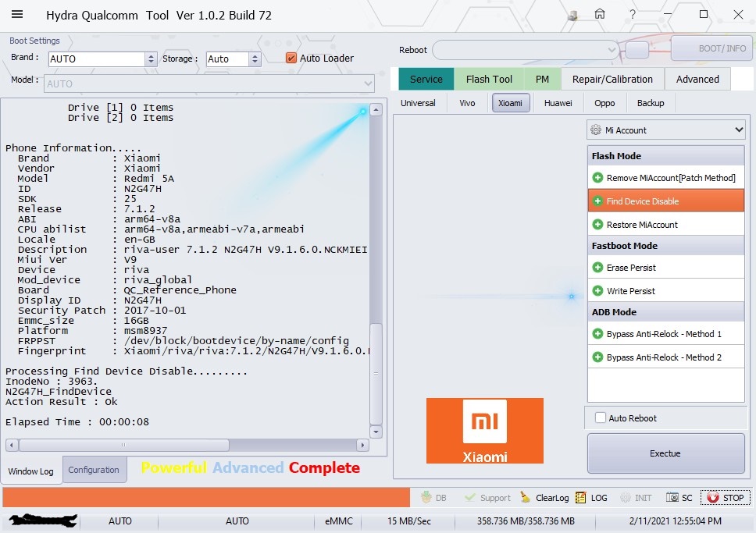Click the log scroll-down arrow
The width and height of the screenshot is (756, 533).
coord(376,432)
